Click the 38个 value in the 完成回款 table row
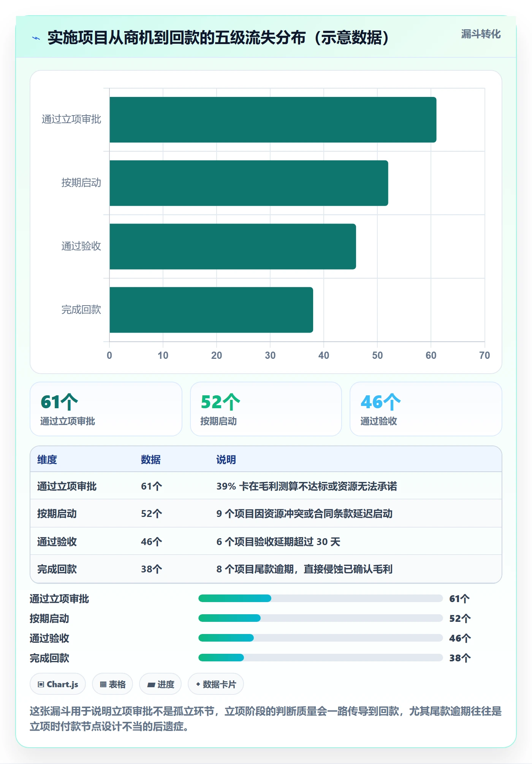 point(152,569)
